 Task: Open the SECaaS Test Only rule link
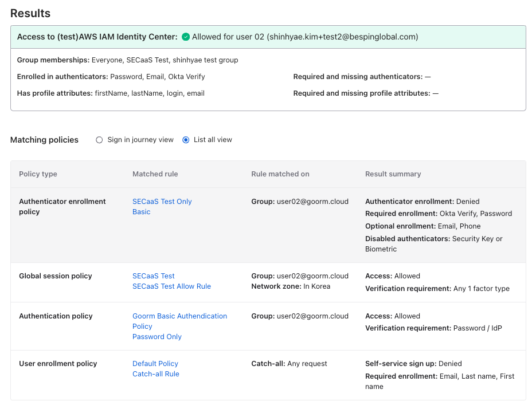coord(162,202)
